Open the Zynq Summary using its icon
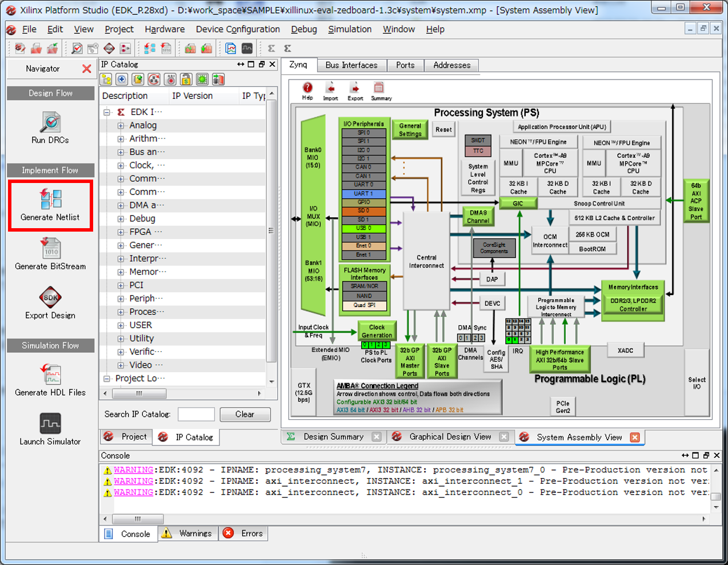 point(381,89)
